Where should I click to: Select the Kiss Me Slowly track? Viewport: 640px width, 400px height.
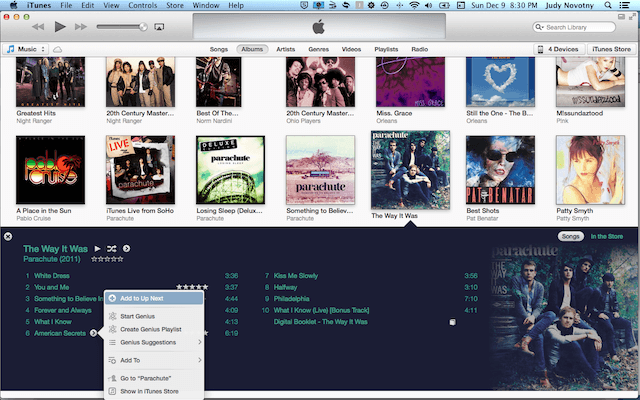tap(296, 276)
